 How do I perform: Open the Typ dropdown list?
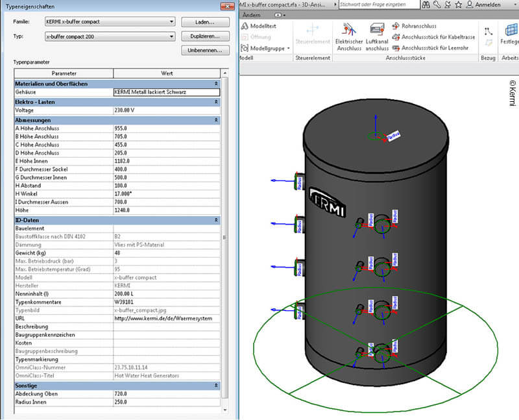(x=171, y=36)
